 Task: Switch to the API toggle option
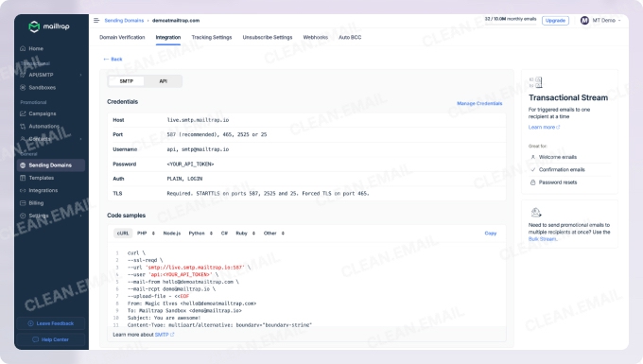pyautogui.click(x=164, y=81)
